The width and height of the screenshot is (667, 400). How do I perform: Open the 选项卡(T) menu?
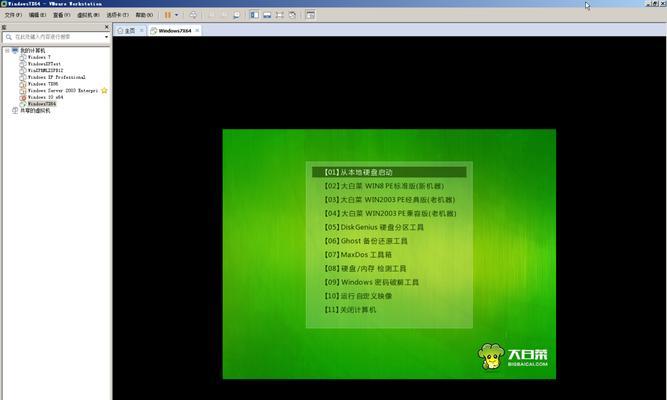tap(117, 15)
